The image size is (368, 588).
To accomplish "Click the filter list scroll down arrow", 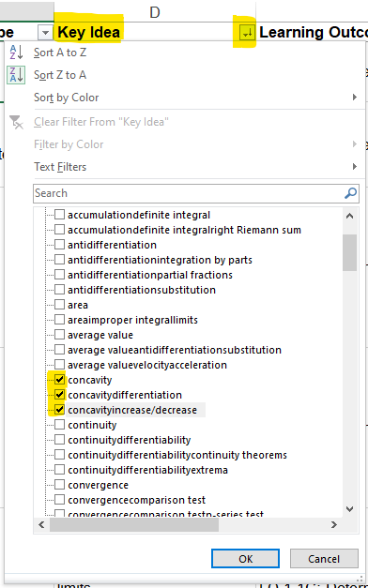I will 349,509.
